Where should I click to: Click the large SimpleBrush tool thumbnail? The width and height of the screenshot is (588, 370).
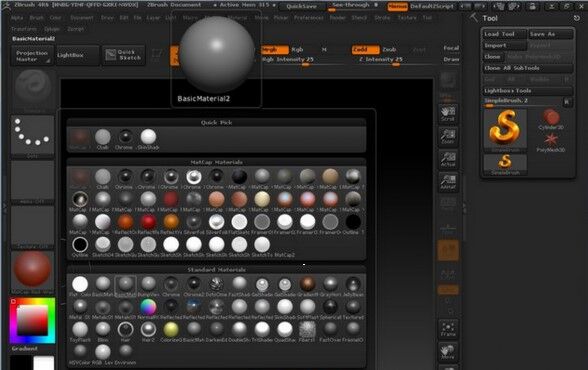coord(505,130)
